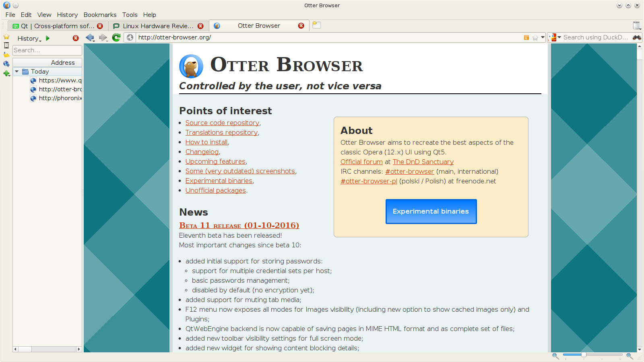
Task: View Some (very outdated) screenshots link
Action: tap(240, 171)
